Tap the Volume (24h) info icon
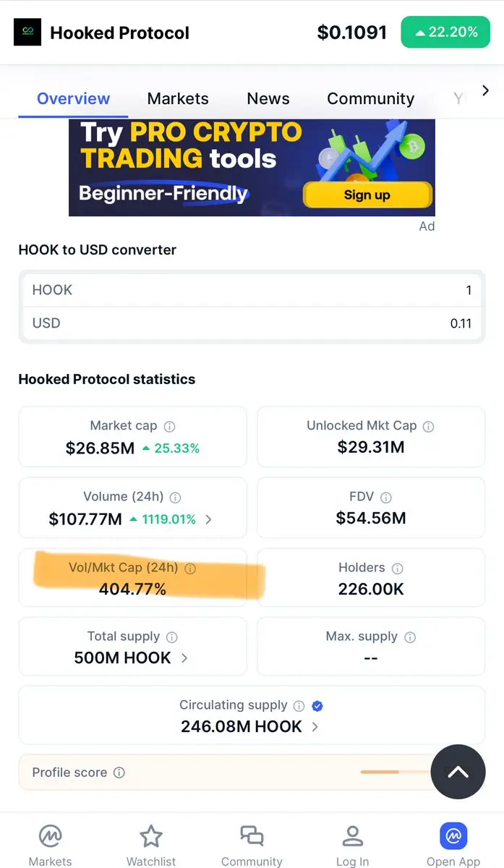The image size is (504, 868). [176, 498]
